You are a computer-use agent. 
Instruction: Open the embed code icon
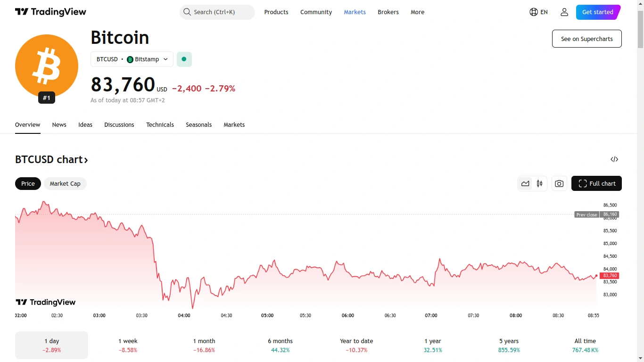coord(614,159)
